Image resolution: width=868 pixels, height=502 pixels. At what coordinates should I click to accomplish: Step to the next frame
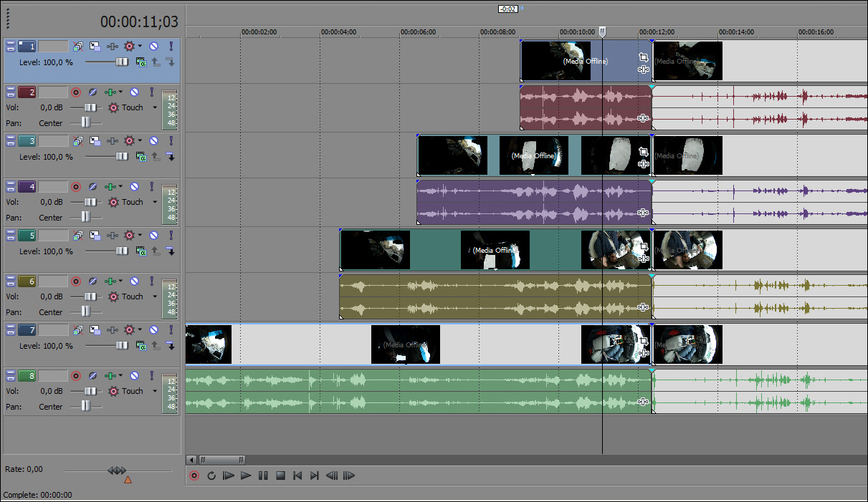pyautogui.click(x=349, y=476)
